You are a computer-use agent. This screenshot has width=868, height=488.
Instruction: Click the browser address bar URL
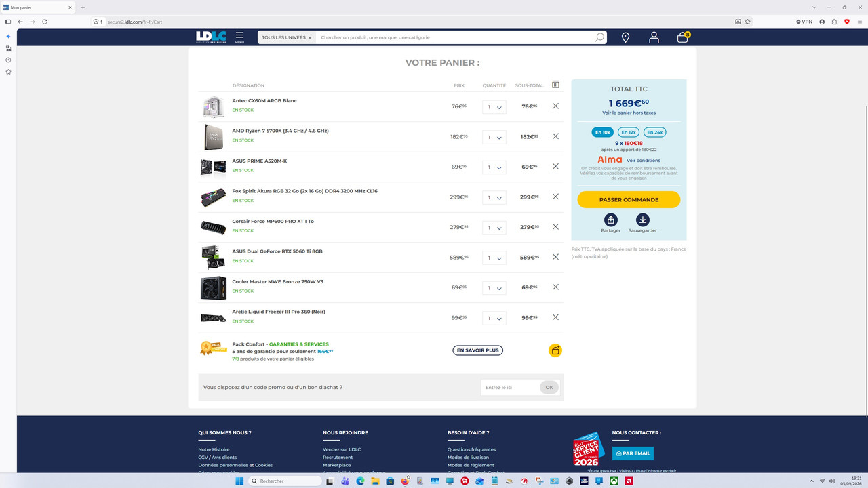[135, 22]
